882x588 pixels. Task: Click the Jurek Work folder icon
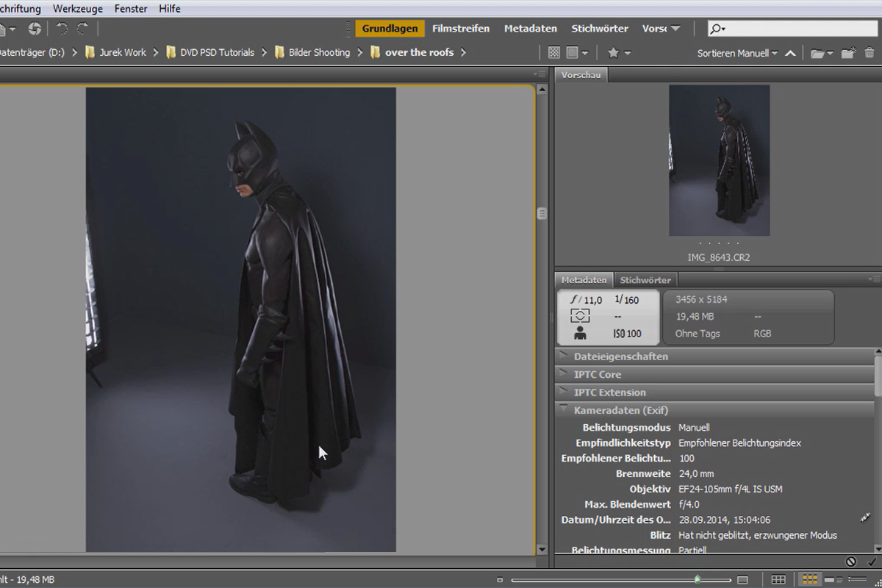tap(90, 53)
